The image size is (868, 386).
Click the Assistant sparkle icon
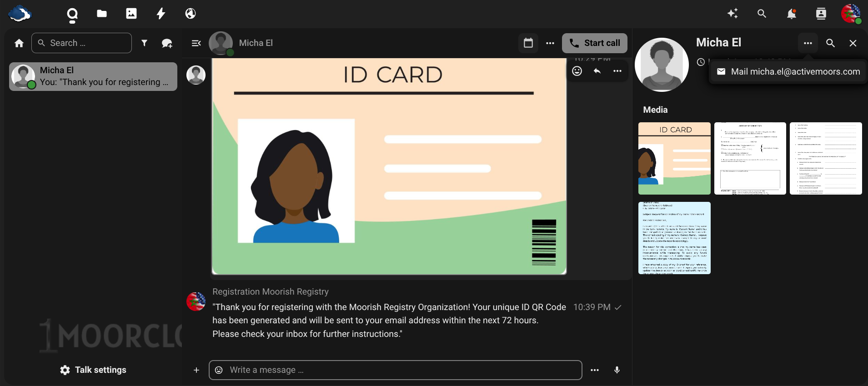click(733, 14)
